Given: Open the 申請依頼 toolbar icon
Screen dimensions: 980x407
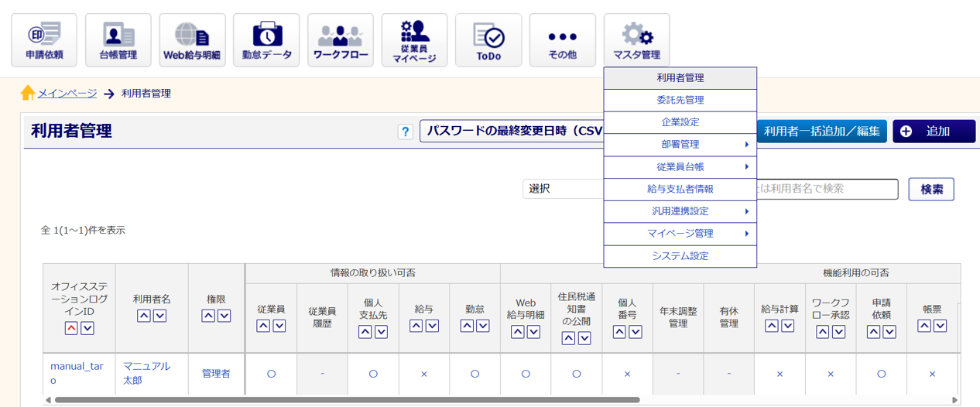Looking at the screenshot, I should point(44,40).
